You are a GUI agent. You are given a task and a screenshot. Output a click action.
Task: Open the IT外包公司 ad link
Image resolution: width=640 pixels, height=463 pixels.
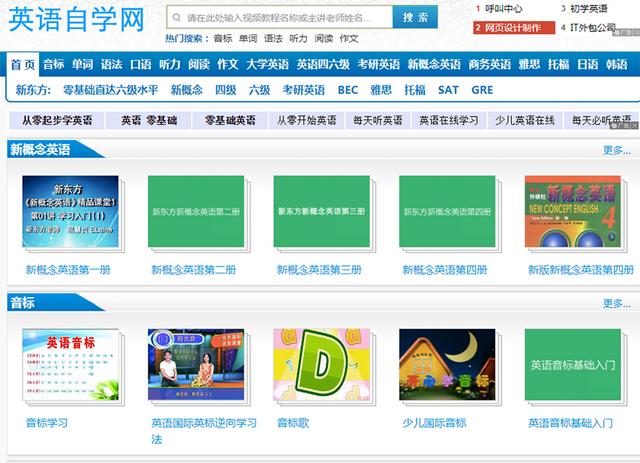tap(593, 28)
